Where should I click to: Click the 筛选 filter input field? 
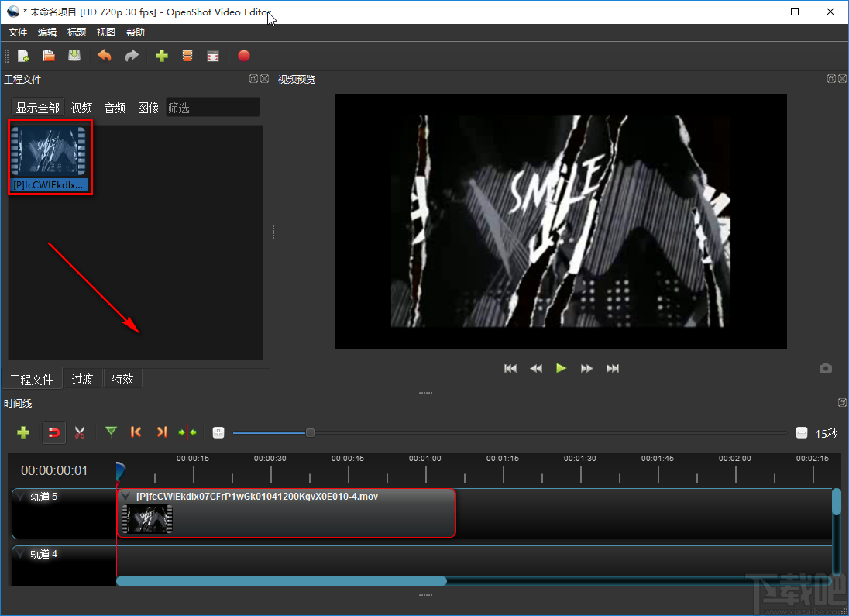tap(213, 108)
